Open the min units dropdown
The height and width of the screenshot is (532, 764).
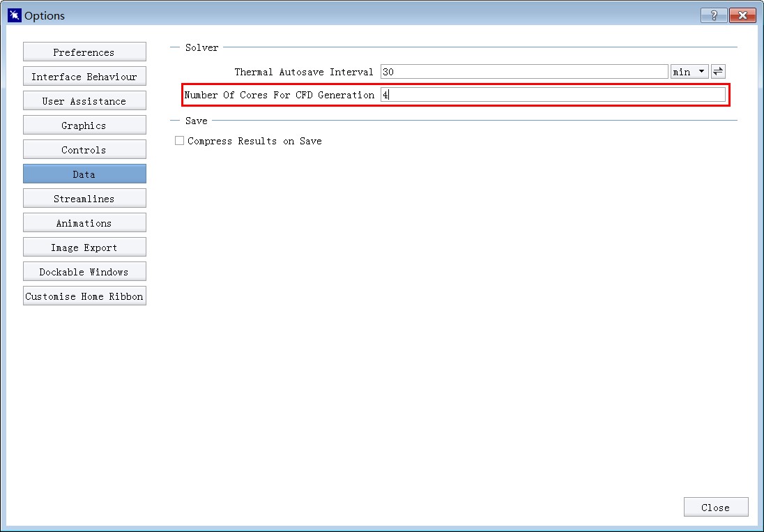[689, 72]
